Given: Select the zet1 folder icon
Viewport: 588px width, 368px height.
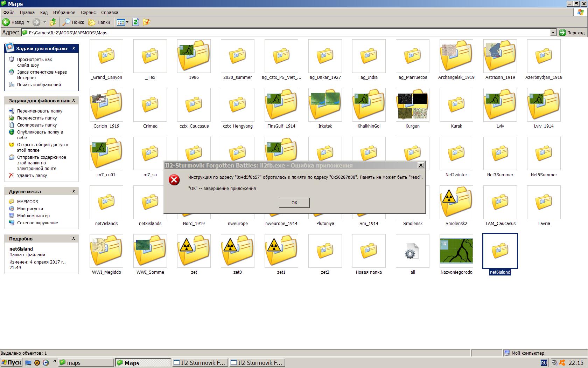Looking at the screenshot, I should (281, 251).
